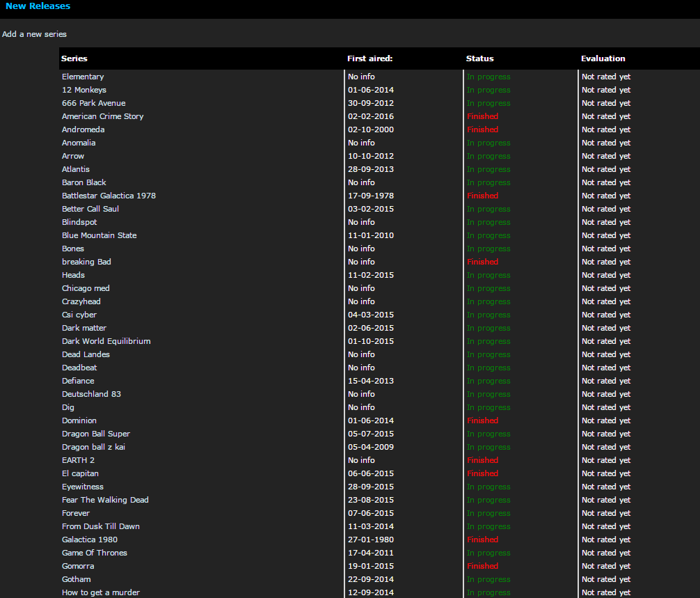Click Finished status for Gomorra
This screenshot has height=598, width=700.
pyautogui.click(x=483, y=566)
